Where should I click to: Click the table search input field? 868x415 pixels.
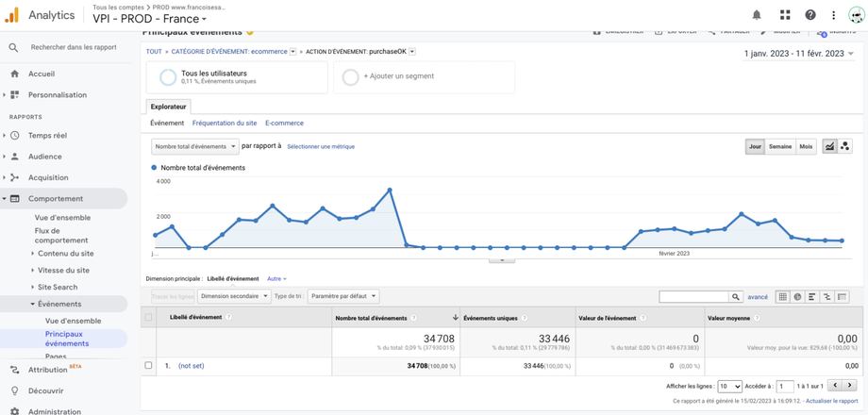point(693,297)
